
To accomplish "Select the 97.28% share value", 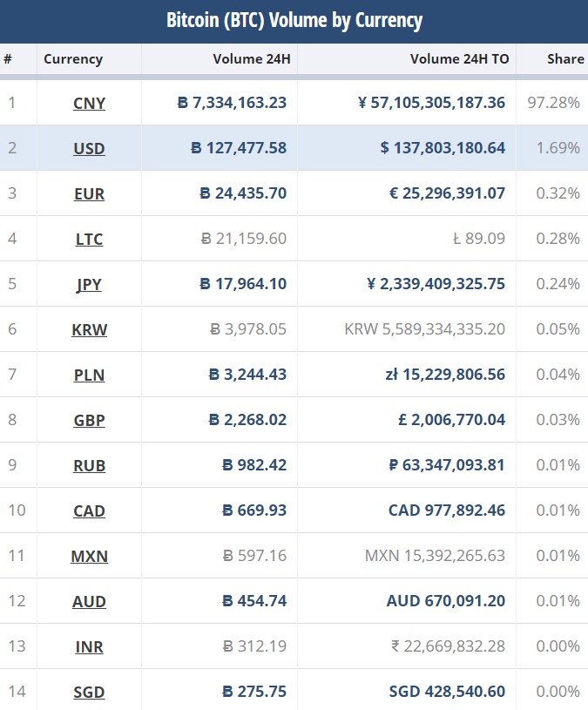I will tap(554, 103).
